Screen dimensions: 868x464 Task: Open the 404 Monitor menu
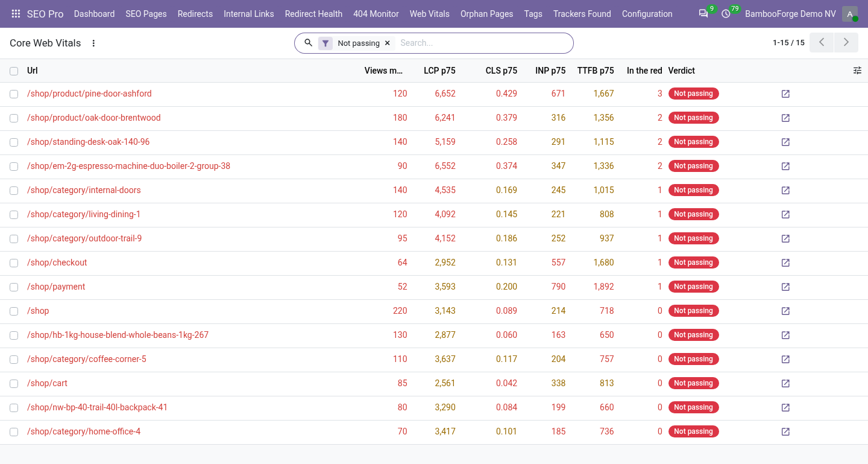[376, 14]
